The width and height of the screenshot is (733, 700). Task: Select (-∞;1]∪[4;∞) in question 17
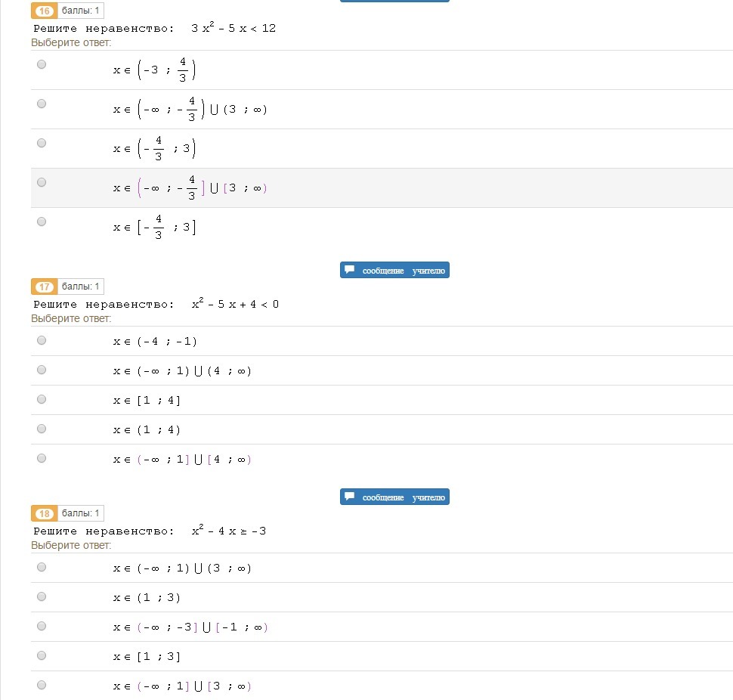coord(42,458)
